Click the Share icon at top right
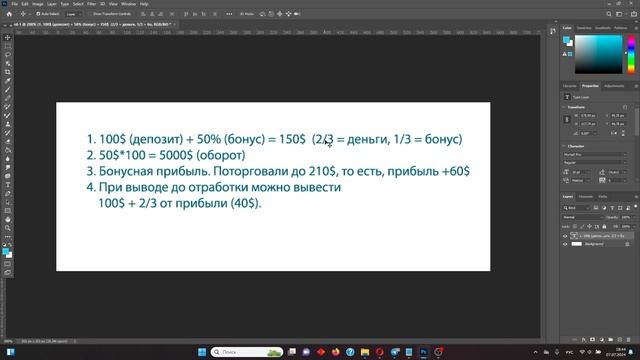The height and width of the screenshot is (360, 640). pos(633,14)
